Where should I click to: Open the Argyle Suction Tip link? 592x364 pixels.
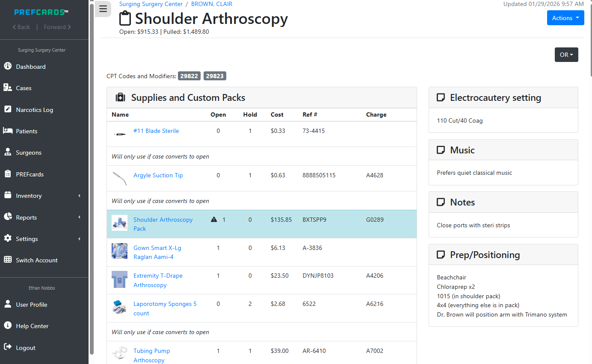point(158,175)
